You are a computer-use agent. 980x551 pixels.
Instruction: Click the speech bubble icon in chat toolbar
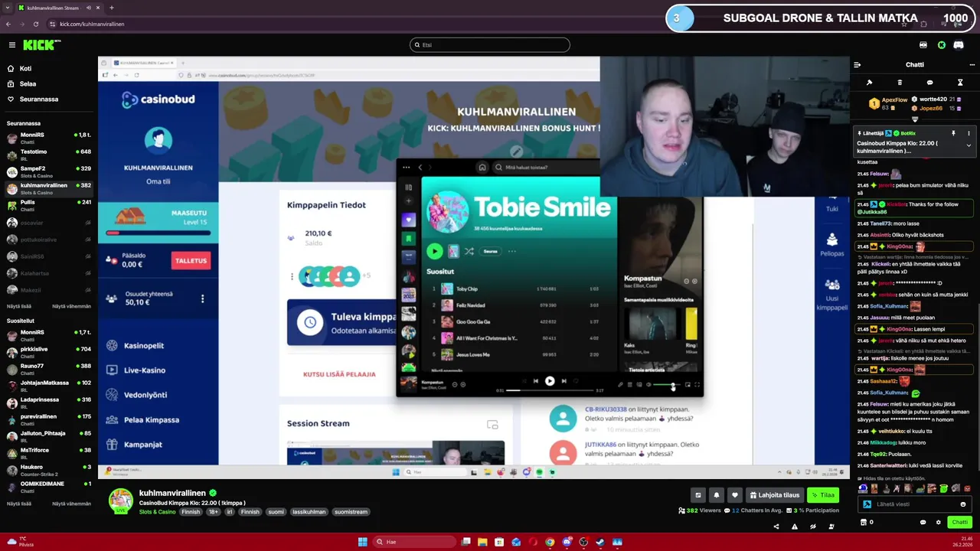[929, 83]
